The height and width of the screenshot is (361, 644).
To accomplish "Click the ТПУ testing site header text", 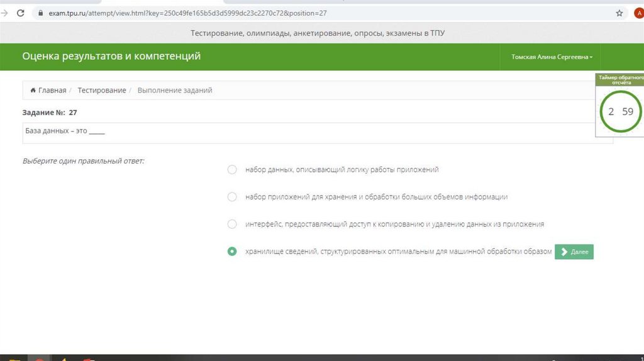I will 318,33.
